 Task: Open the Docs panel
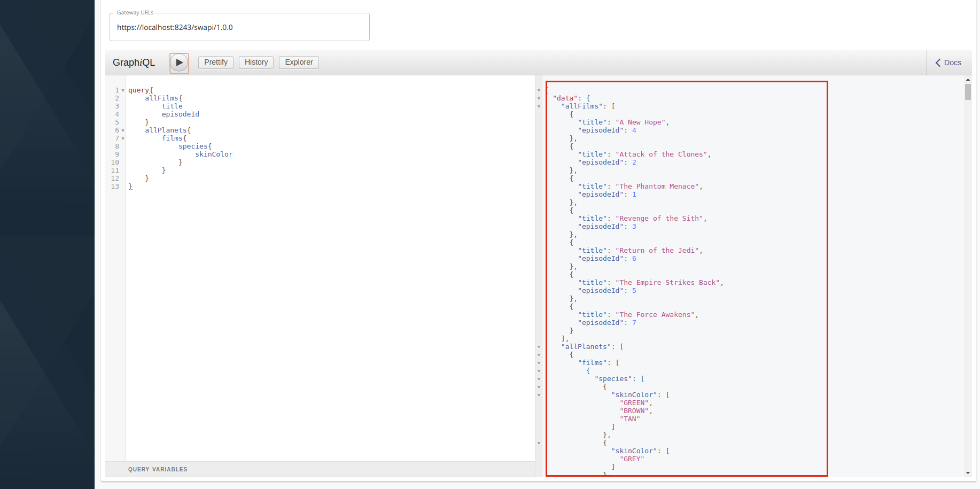(952, 63)
